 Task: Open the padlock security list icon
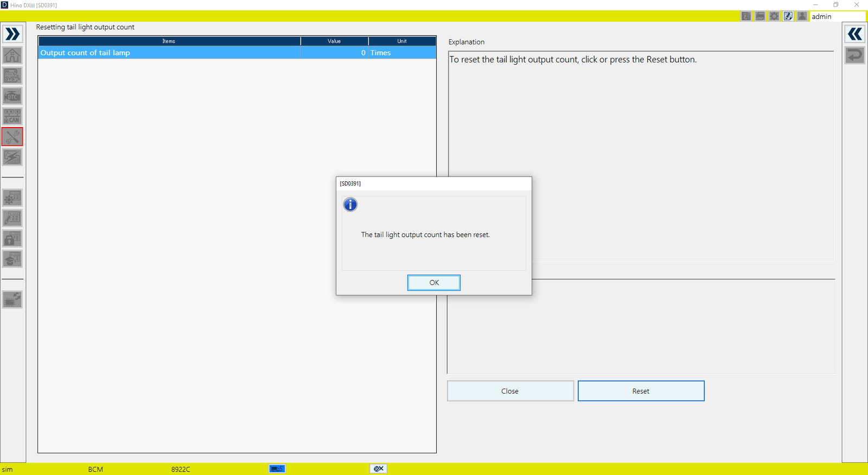pyautogui.click(x=12, y=238)
